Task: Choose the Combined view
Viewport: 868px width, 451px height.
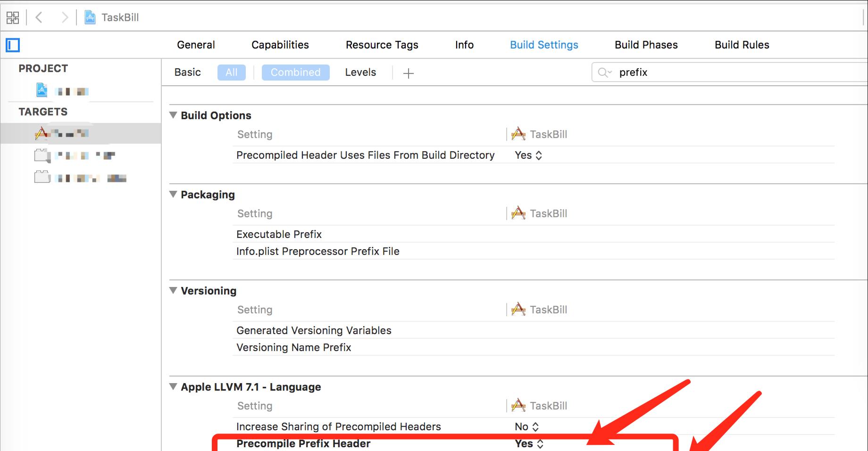Action: 295,73
